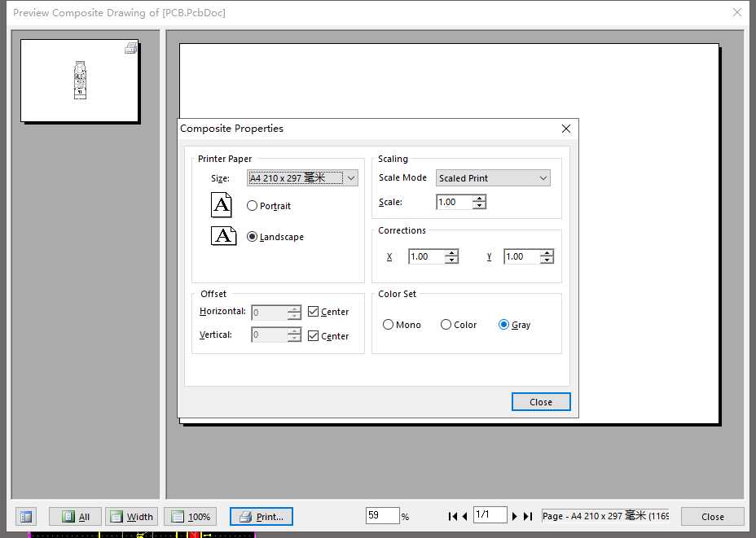The image size is (756, 538).
Task: Fit preview to Width
Action: coord(132,517)
